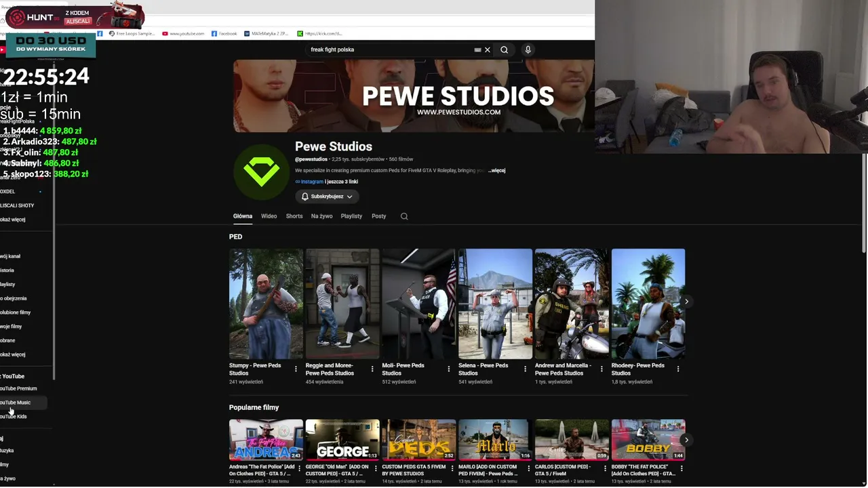Viewport: 868px width, 488px height.
Task: Play the Andrew and Marcella video thumbnail
Action: [572, 304]
